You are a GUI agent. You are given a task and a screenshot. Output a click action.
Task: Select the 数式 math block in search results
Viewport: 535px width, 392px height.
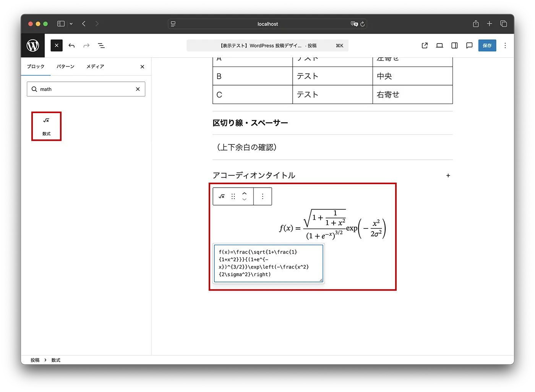(46, 126)
